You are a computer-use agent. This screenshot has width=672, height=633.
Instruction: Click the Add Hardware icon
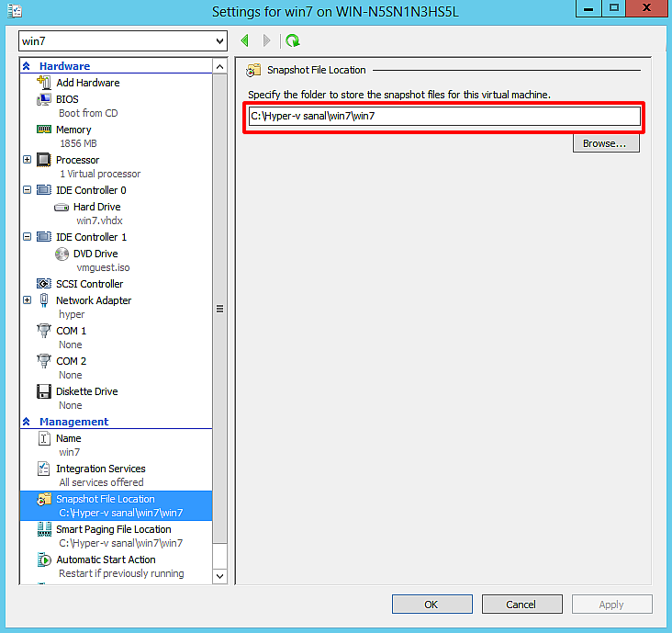[x=44, y=83]
